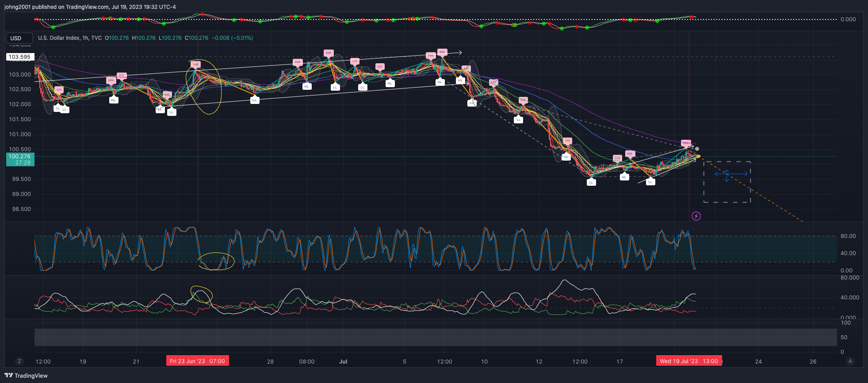Click the 08:00 label on time axis

tap(307, 362)
